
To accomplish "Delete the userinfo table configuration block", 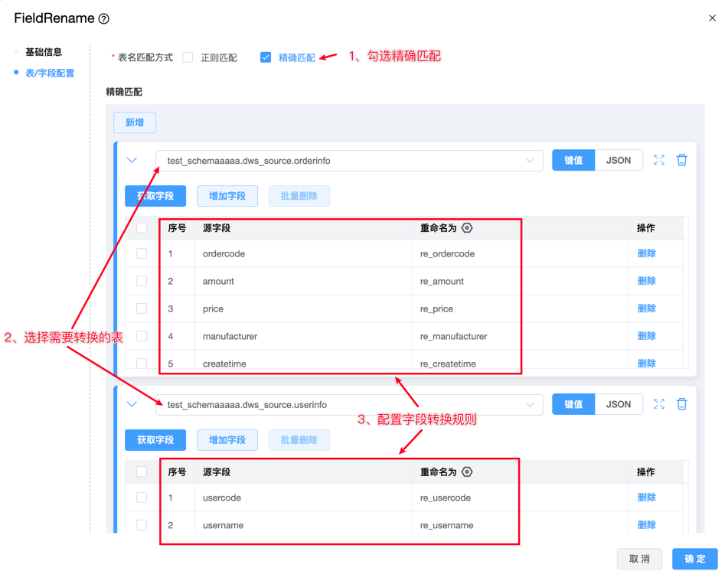I will (x=681, y=404).
